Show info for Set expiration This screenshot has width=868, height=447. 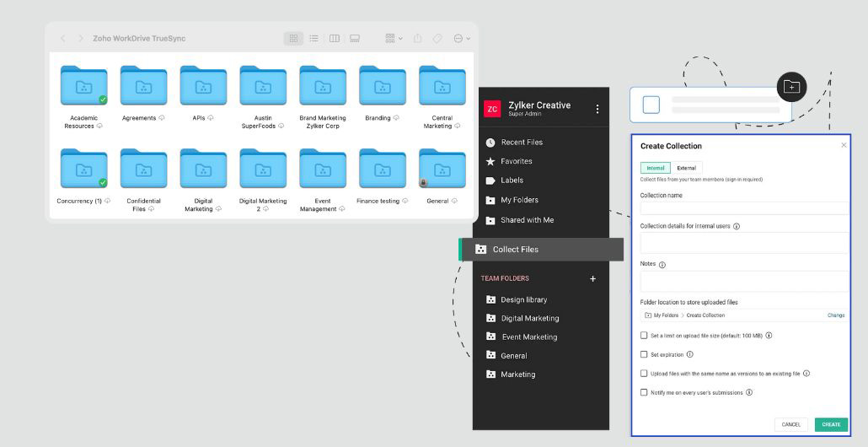pyautogui.click(x=689, y=354)
